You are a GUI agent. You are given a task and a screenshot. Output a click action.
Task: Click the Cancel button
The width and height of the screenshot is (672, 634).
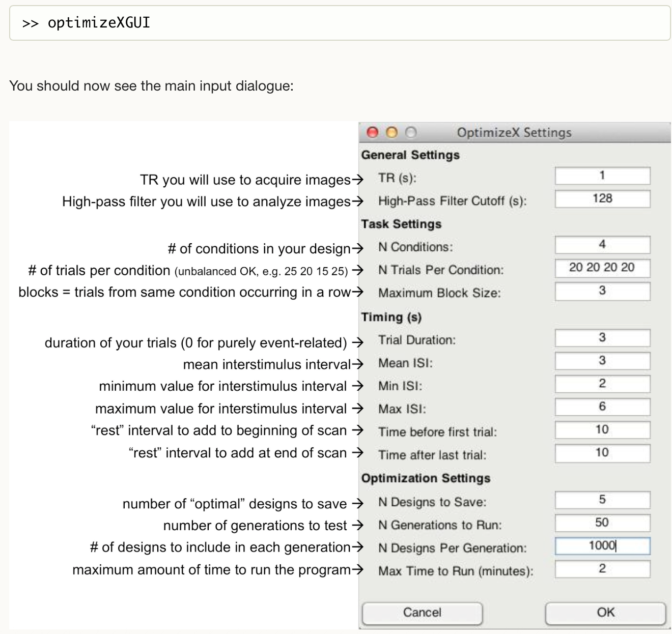coord(422,613)
